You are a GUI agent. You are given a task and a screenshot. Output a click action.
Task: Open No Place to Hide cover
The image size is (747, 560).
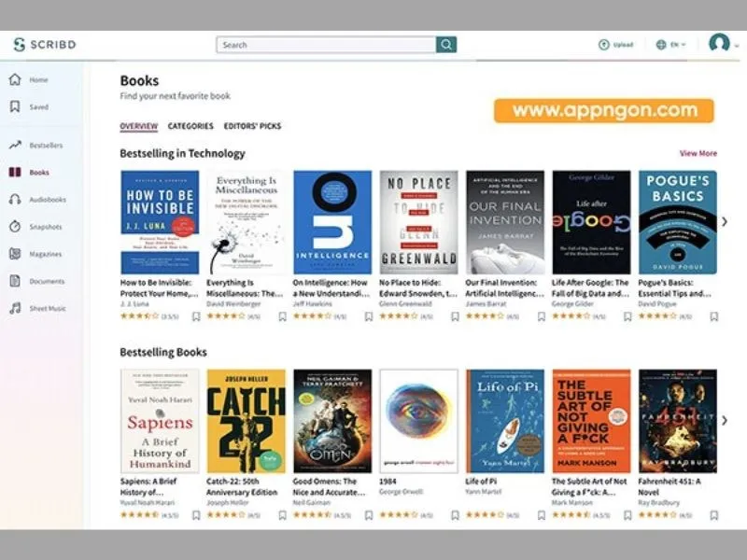point(418,222)
